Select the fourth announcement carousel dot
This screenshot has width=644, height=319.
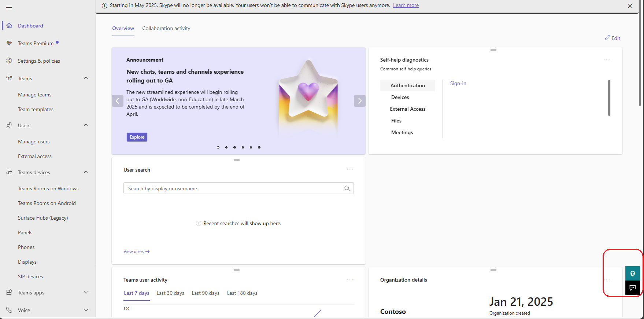click(x=243, y=147)
